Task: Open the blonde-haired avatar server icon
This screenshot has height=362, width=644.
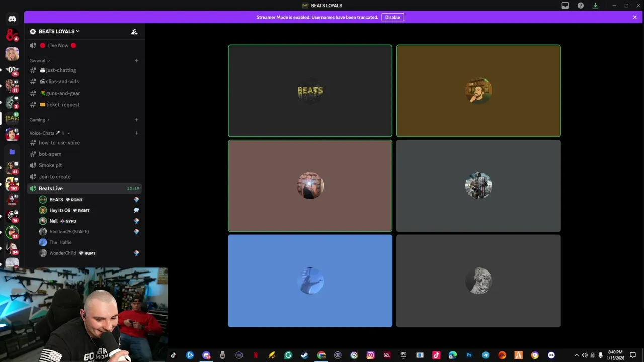Action: pos(12,54)
